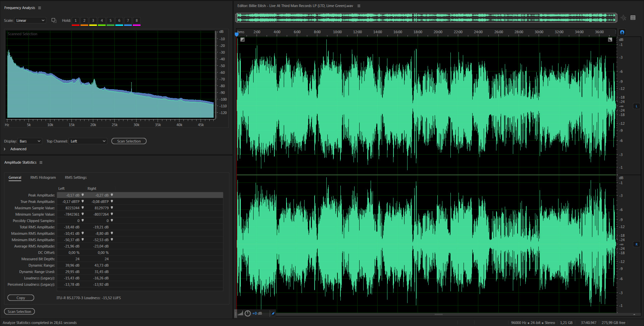
Task: Jump to Left Maximum RMS Amplitude marker
Action: 83,233
